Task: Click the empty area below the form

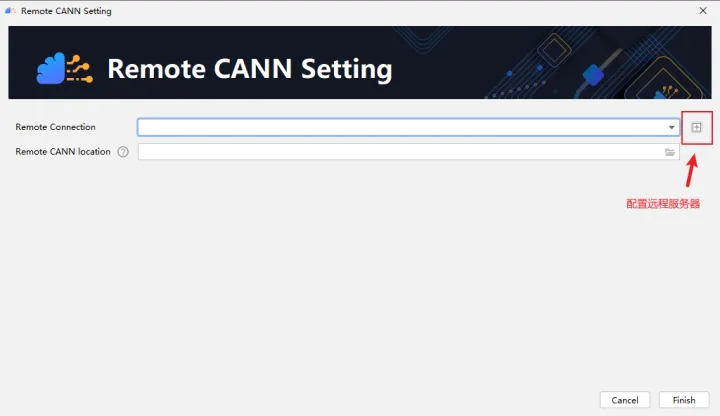Action: pos(360,275)
